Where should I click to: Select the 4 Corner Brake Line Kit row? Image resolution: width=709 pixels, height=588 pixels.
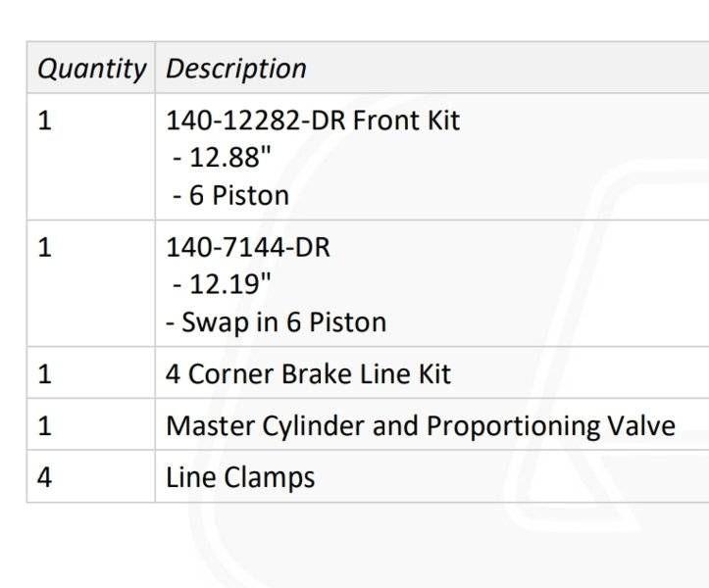[368, 372]
